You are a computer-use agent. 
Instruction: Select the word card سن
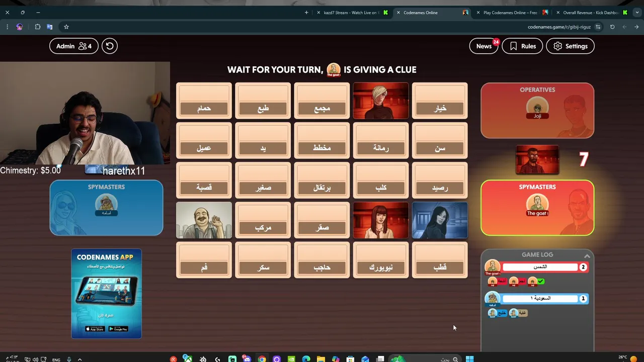coord(440,140)
